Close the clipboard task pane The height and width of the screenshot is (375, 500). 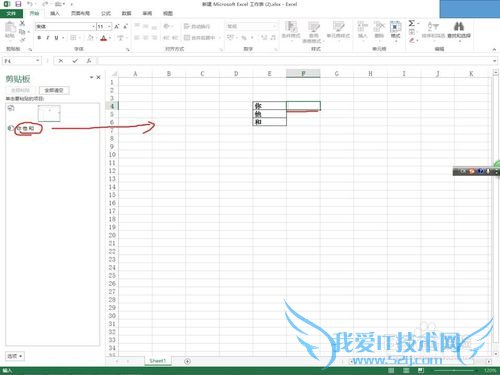pos(98,77)
